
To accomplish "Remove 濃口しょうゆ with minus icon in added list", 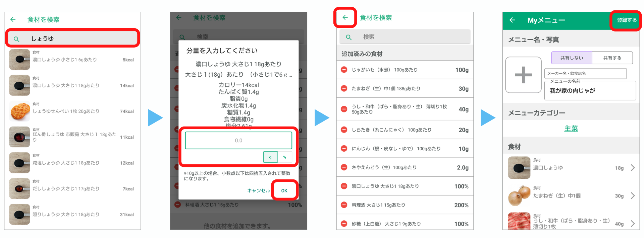I will 344,186.
